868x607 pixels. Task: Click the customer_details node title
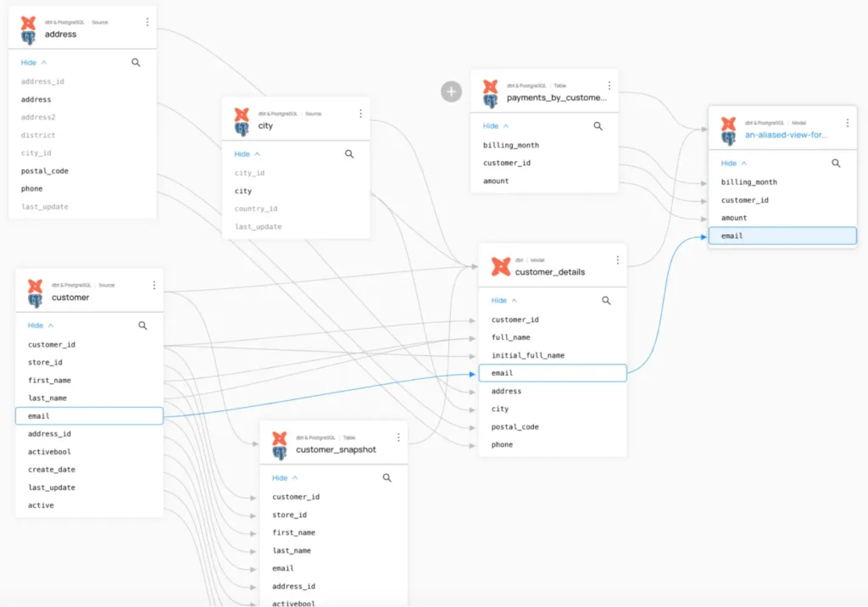[549, 272]
